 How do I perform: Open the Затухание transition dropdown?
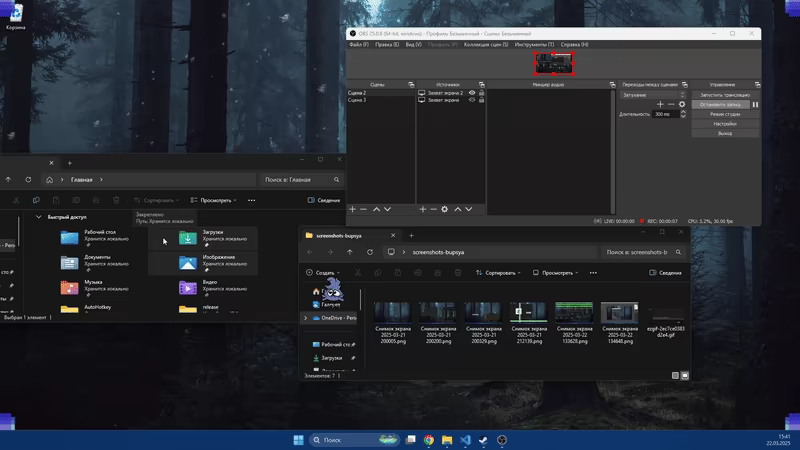(x=653, y=95)
